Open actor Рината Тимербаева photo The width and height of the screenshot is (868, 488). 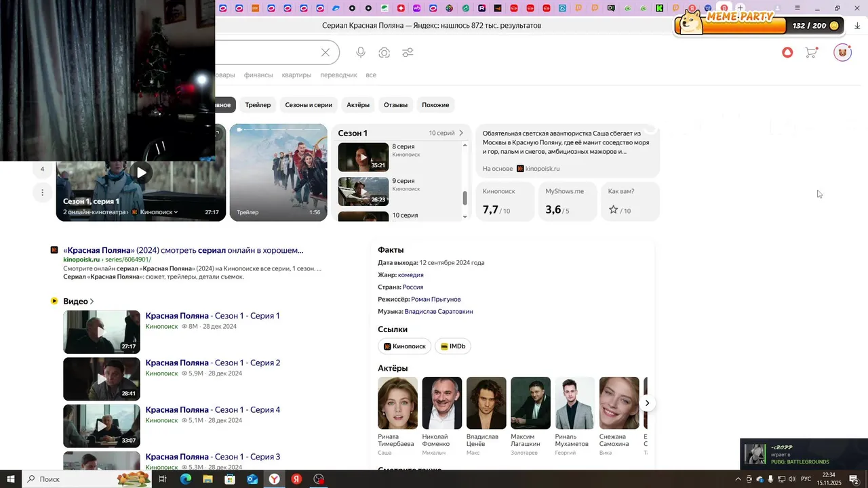point(397,403)
